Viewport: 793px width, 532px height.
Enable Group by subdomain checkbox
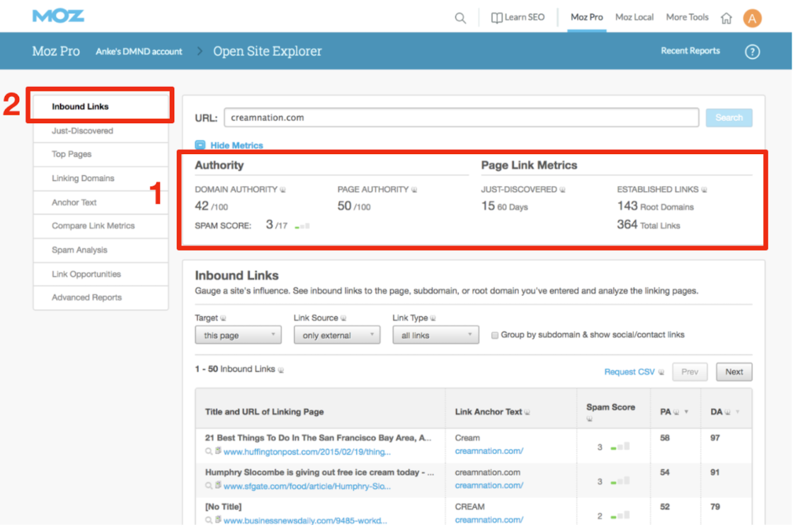(x=495, y=335)
